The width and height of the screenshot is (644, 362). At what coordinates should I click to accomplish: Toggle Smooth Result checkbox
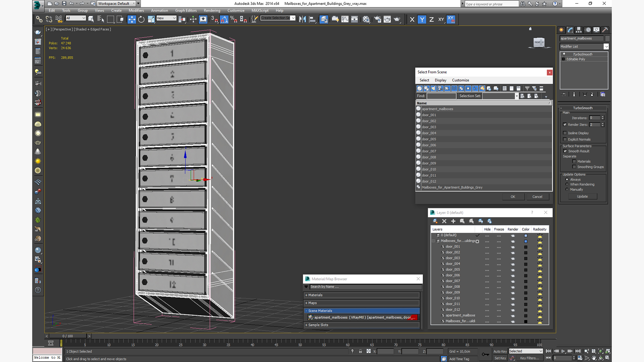pos(565,151)
